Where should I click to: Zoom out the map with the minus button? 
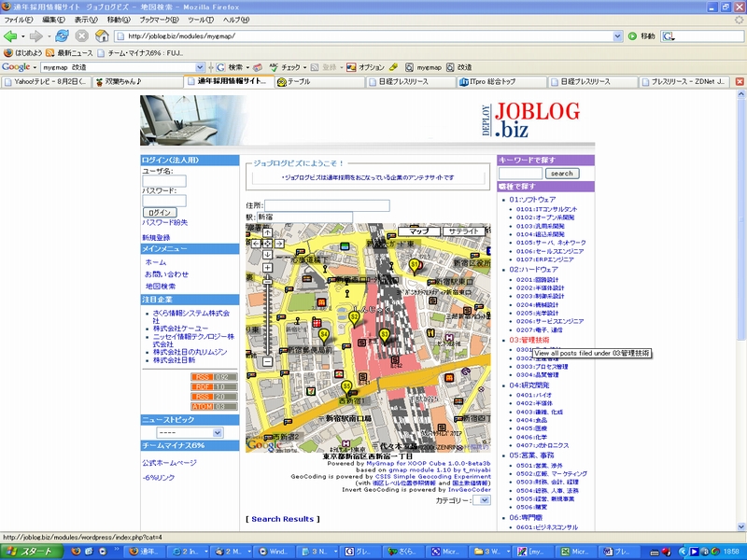(x=267, y=361)
